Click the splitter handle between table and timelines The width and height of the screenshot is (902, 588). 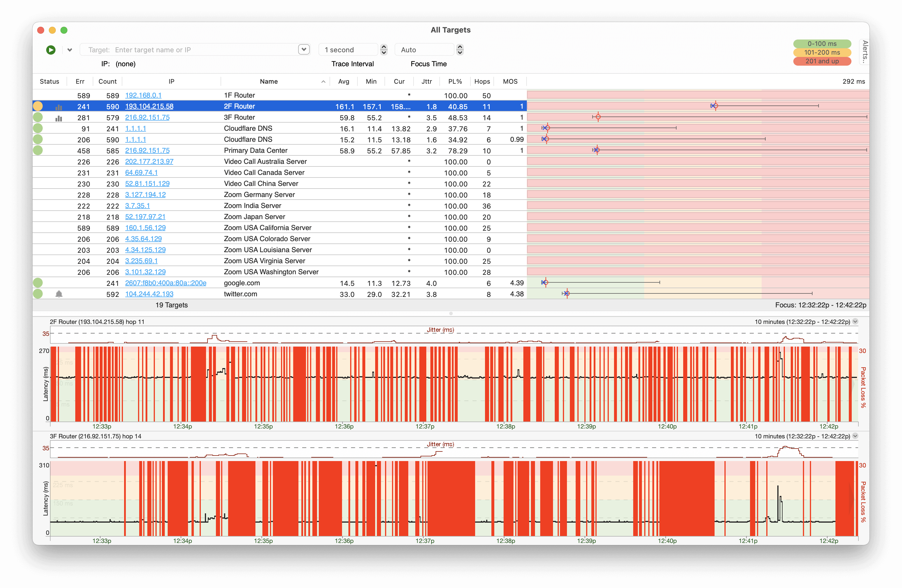[451, 313]
